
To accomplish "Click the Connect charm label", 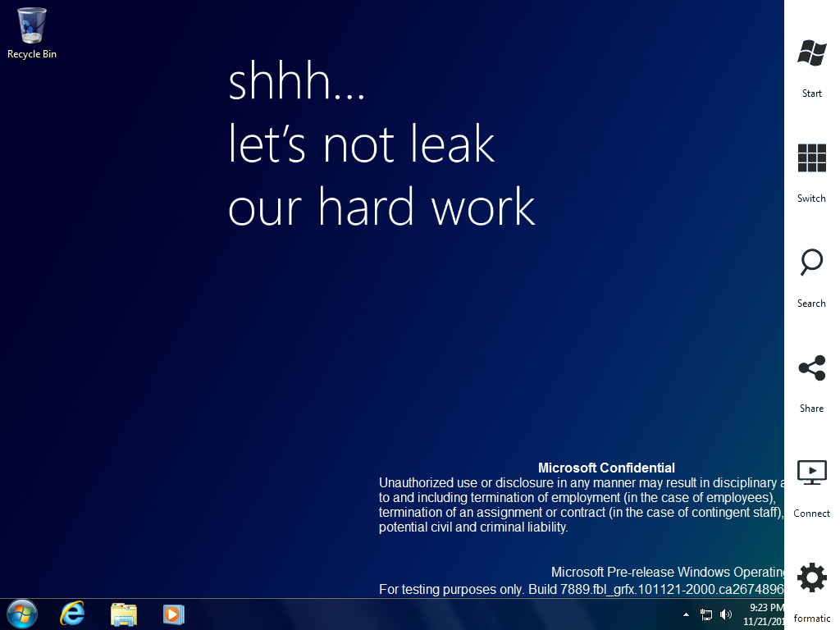I will coord(811,514).
